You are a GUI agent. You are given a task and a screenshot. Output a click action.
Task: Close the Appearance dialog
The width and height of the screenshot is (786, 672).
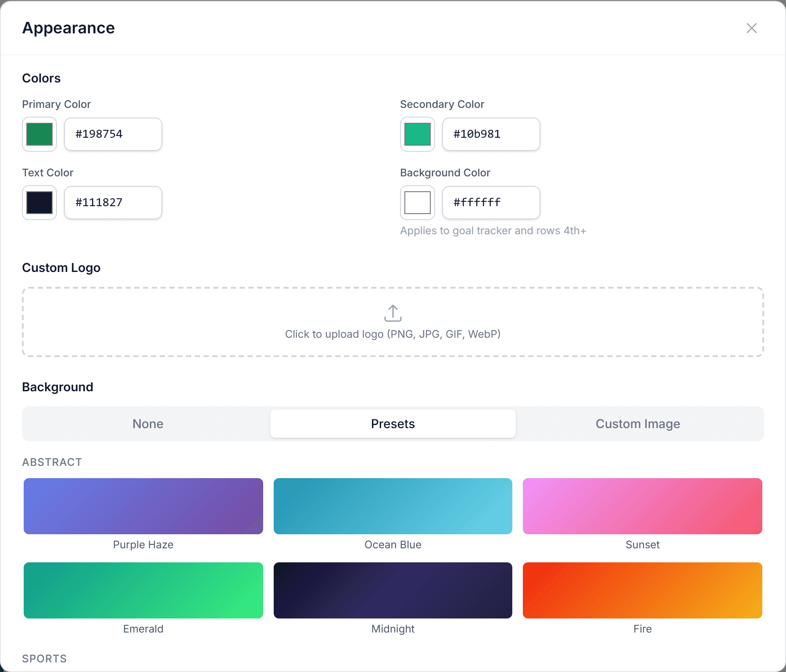click(x=752, y=28)
